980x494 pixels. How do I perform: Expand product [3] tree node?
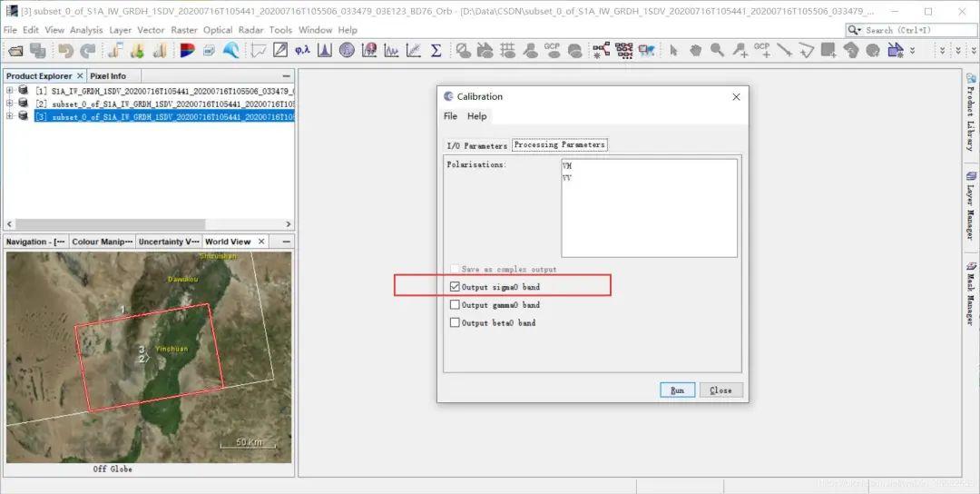pos(9,116)
